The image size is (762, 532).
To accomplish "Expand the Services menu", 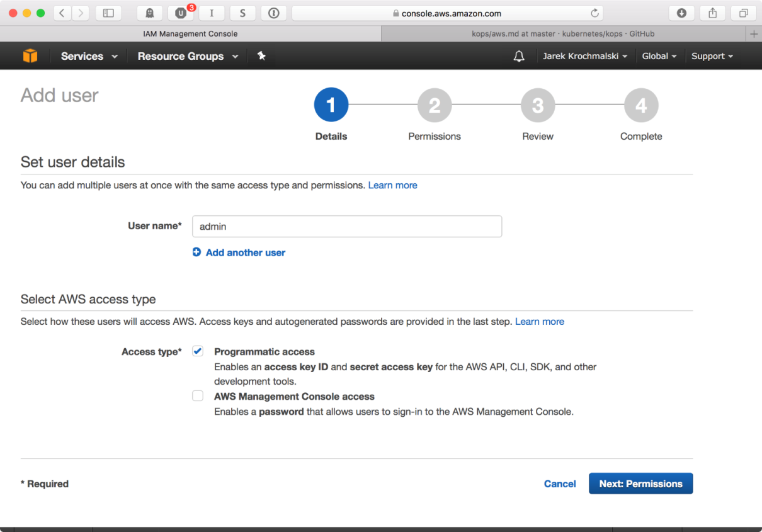I will pos(89,56).
